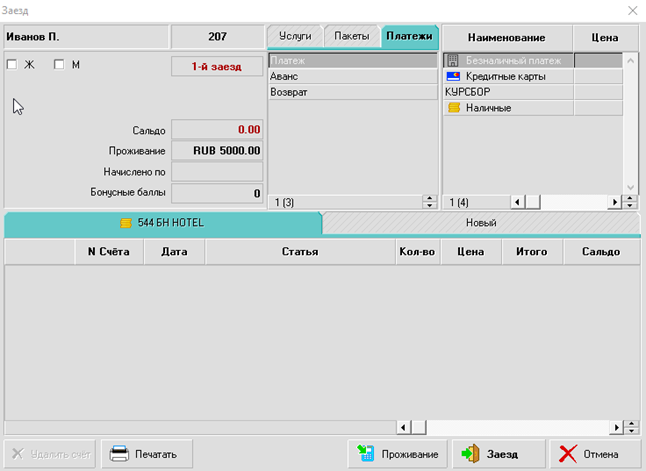The width and height of the screenshot is (646, 471).
Task: Click the Проживание calculator icon
Action: (367, 454)
